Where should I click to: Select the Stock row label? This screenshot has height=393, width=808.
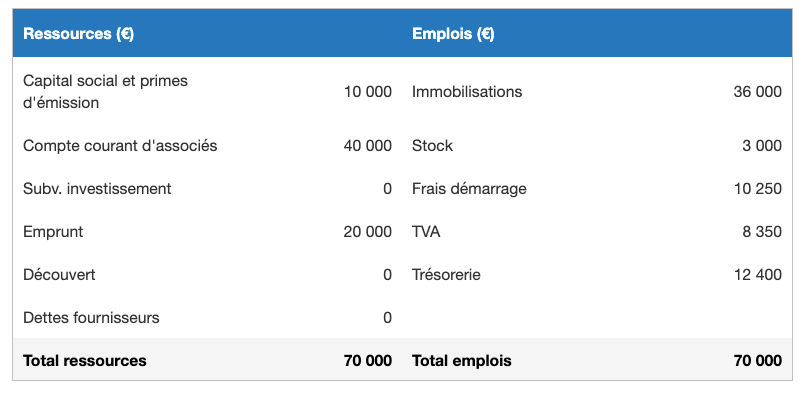[x=432, y=146]
